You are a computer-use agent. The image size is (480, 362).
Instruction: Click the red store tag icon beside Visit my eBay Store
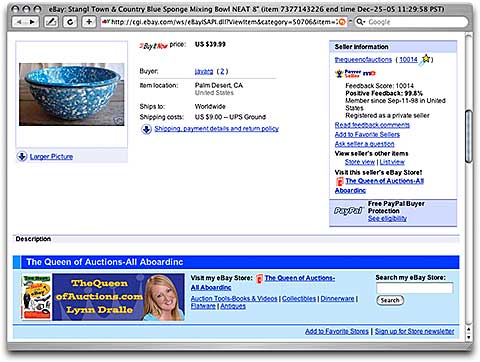259,279
